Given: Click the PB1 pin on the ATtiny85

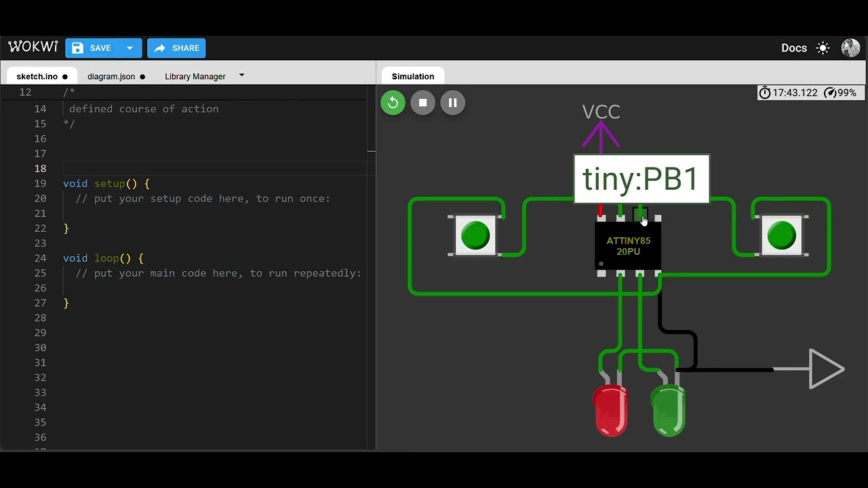Looking at the screenshot, I should pyautogui.click(x=639, y=215).
